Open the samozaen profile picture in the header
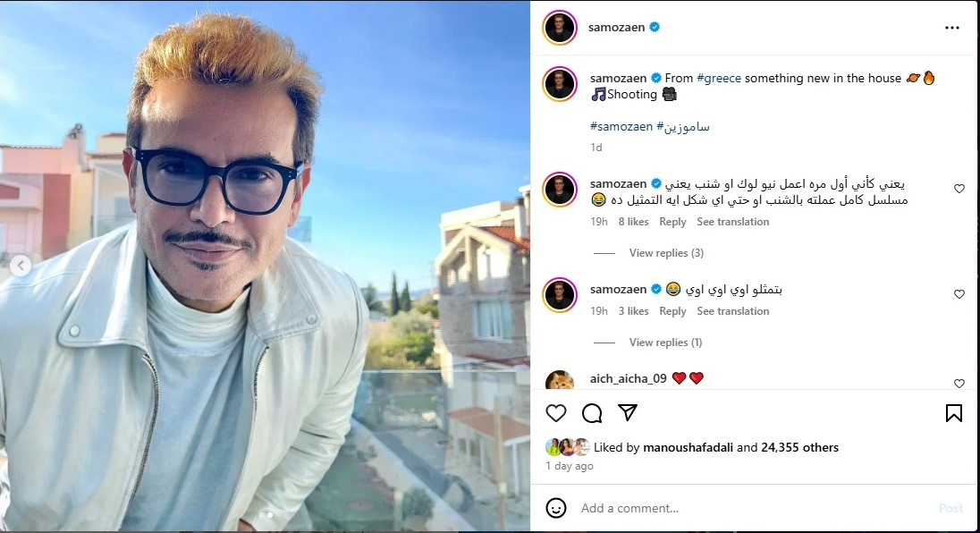980x533 pixels. tap(560, 28)
